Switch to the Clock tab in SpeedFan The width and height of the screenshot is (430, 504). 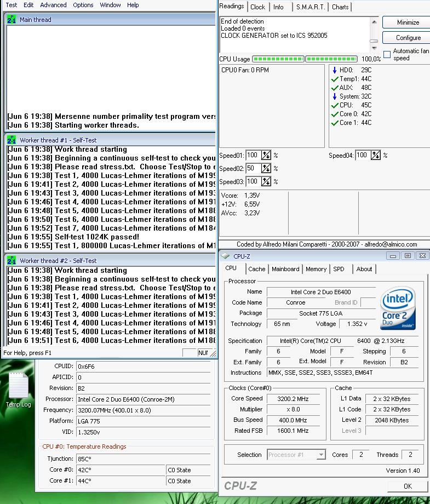pos(257,7)
